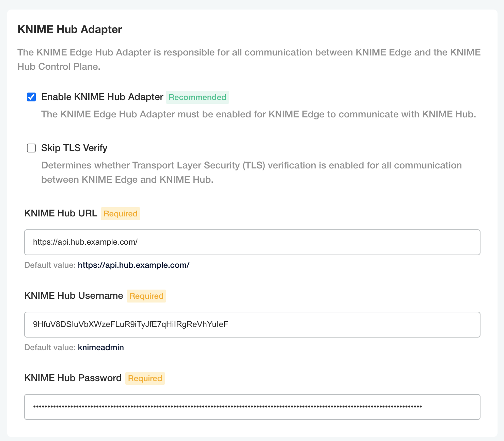Click the Enable KNIME Hub Adapter label
504x441 pixels.
(102, 97)
